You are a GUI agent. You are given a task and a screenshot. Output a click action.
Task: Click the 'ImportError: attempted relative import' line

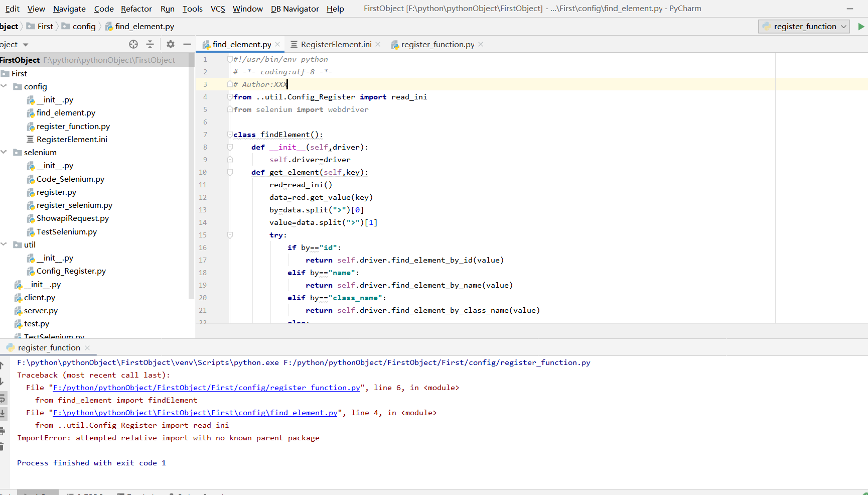click(x=168, y=438)
